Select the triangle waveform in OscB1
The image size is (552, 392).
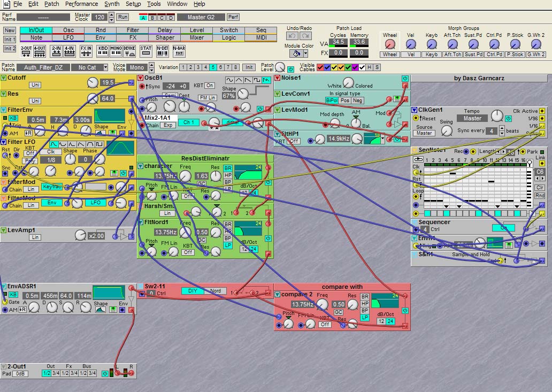pos(239,80)
